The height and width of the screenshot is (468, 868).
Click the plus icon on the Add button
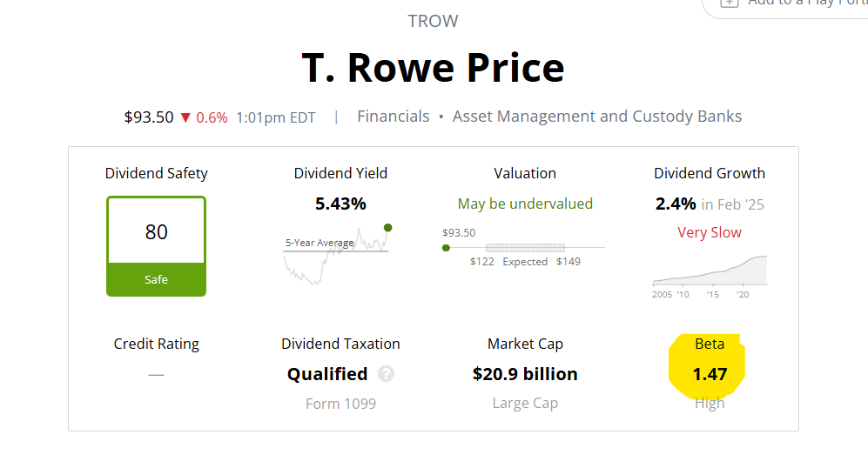(729, 3)
